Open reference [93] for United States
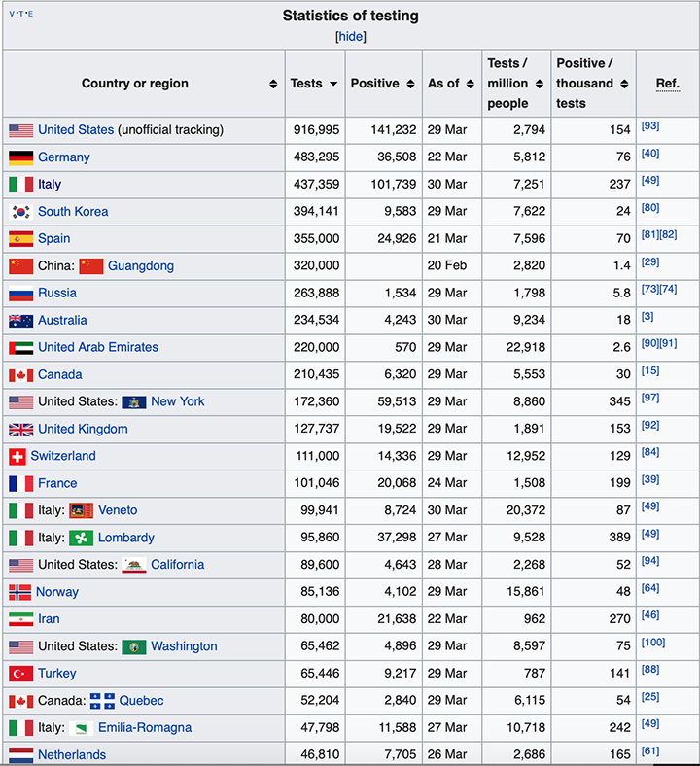The height and width of the screenshot is (766, 700). click(650, 126)
